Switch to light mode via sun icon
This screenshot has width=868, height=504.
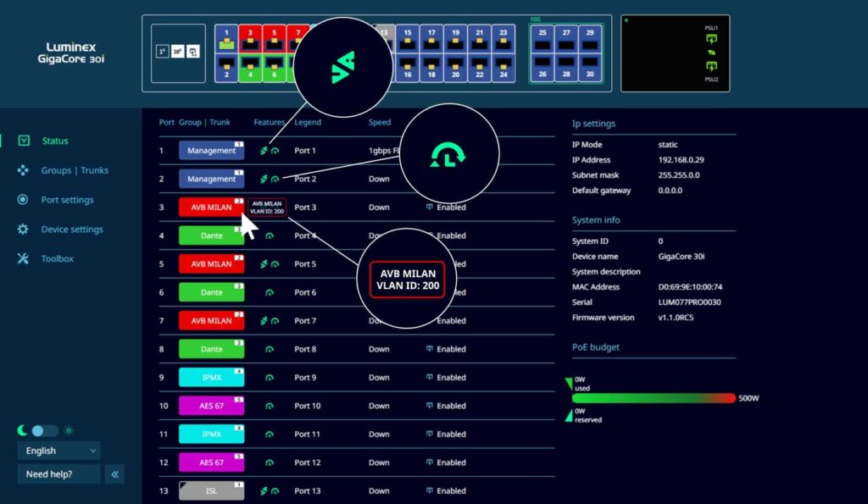coord(69,430)
